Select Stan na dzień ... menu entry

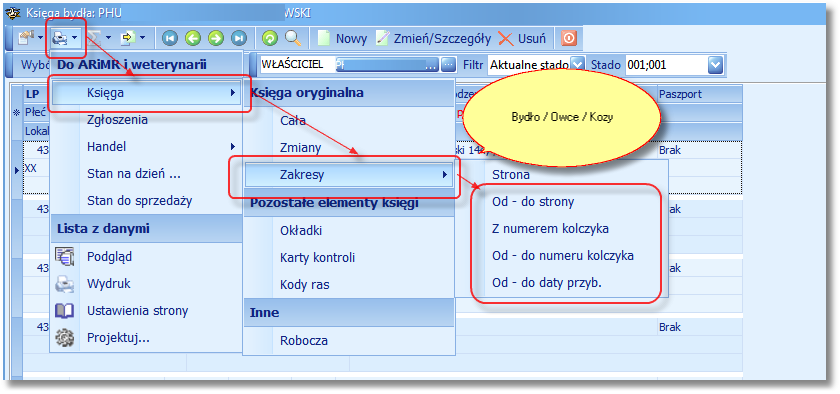point(146,174)
